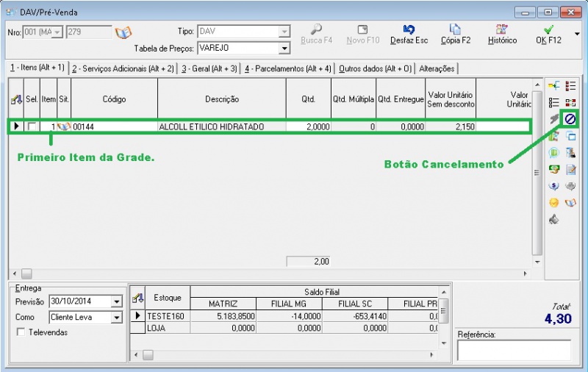The image size is (588, 372).
Task: Select the 1 - Itens tab
Action: point(37,68)
